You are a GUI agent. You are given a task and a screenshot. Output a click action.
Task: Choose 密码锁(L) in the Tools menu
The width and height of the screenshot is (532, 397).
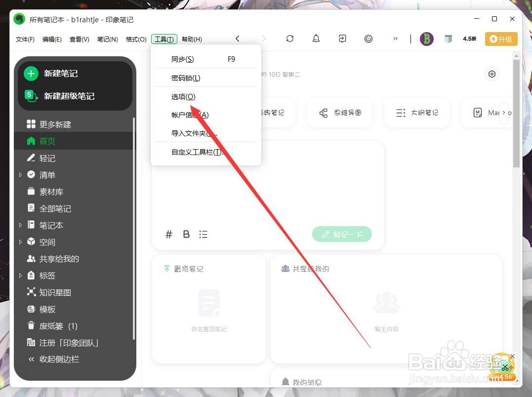pyautogui.click(x=206, y=79)
